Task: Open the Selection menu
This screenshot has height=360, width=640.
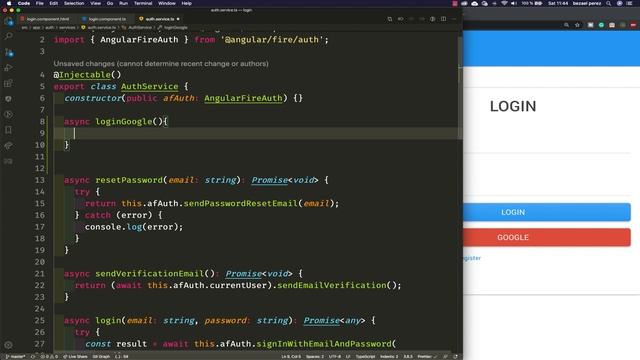Action: point(74,3)
